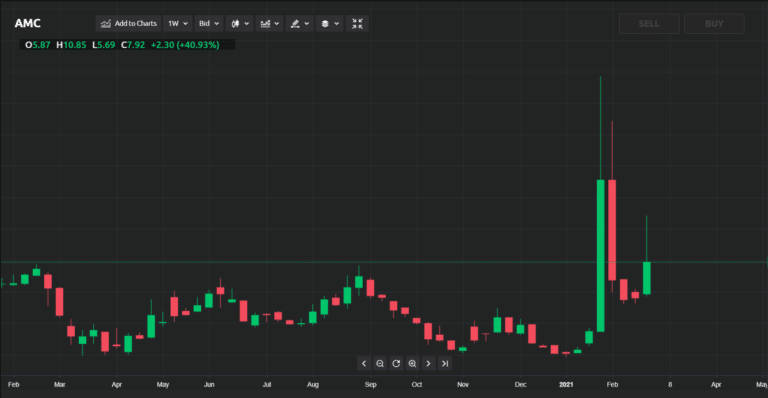
Task: Click the tallest green candle in late January
Action: [600, 256]
